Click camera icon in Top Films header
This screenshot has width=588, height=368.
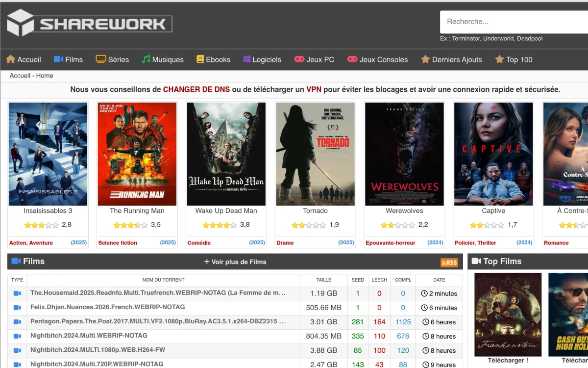point(476,262)
